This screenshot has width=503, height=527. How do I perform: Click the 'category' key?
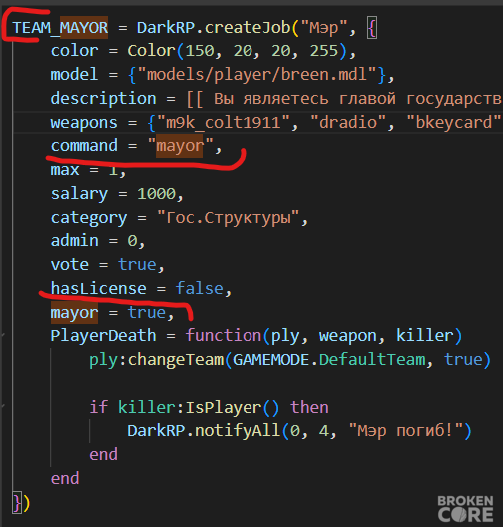pyautogui.click(x=89, y=218)
